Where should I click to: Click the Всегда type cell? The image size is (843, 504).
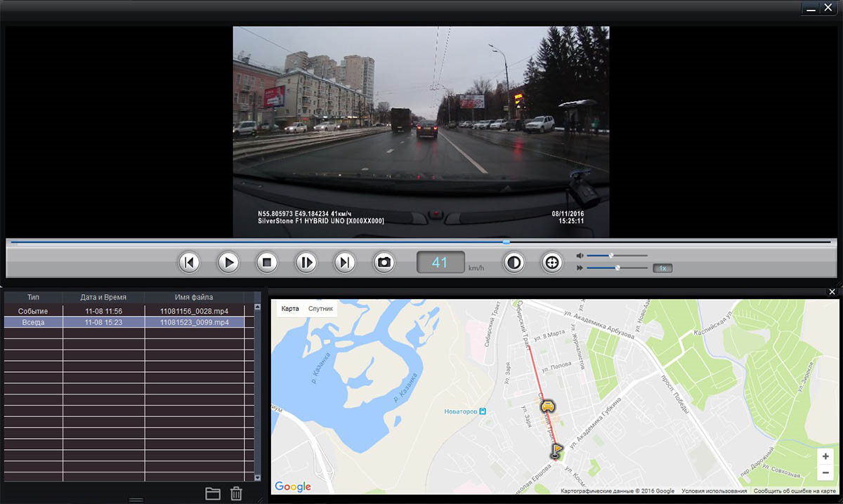[x=33, y=322]
